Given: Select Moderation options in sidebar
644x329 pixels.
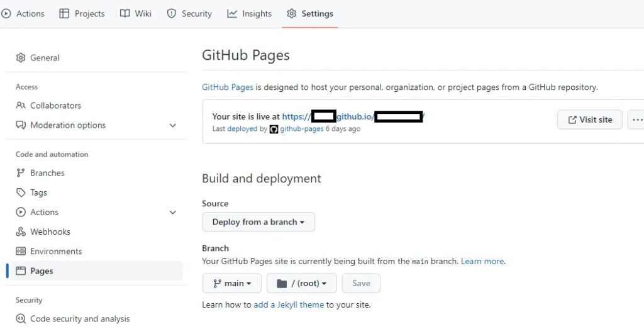Looking at the screenshot, I should click(x=97, y=125).
